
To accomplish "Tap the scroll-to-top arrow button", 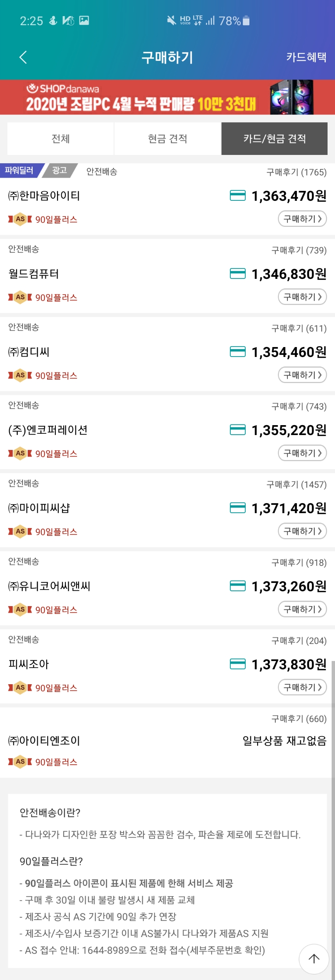I will 314,959.
